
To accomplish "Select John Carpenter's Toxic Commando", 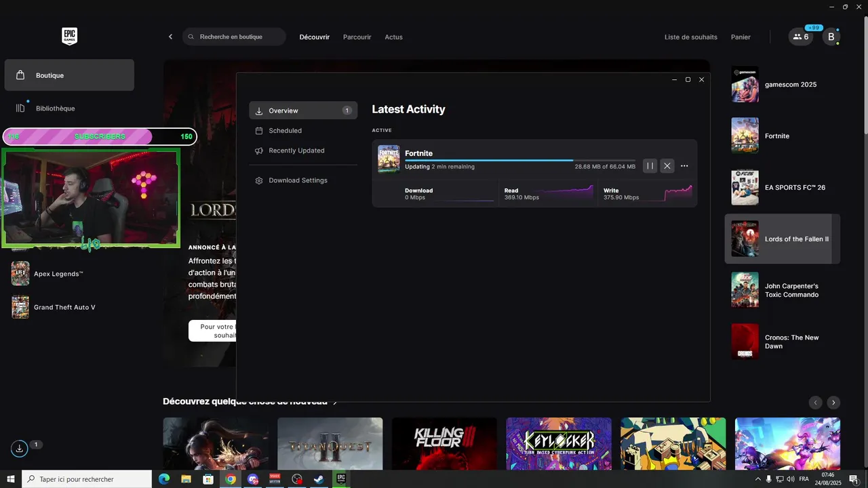I will 783,290.
